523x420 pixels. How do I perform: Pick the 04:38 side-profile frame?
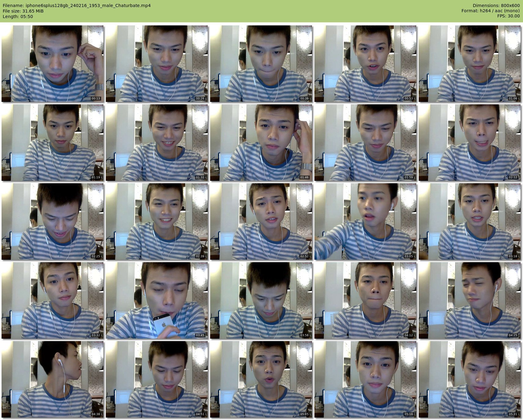coord(52,379)
